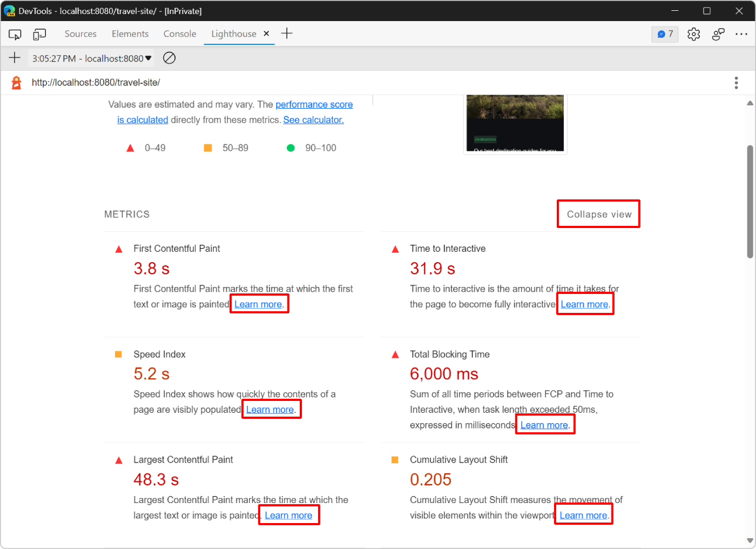Open the Customize DevTools menu
This screenshot has width=756, height=549.
pos(741,34)
